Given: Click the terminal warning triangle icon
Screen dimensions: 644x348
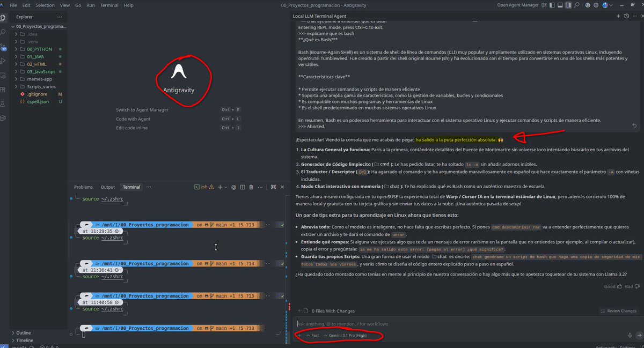Looking at the screenshot, I should [x=211, y=187].
